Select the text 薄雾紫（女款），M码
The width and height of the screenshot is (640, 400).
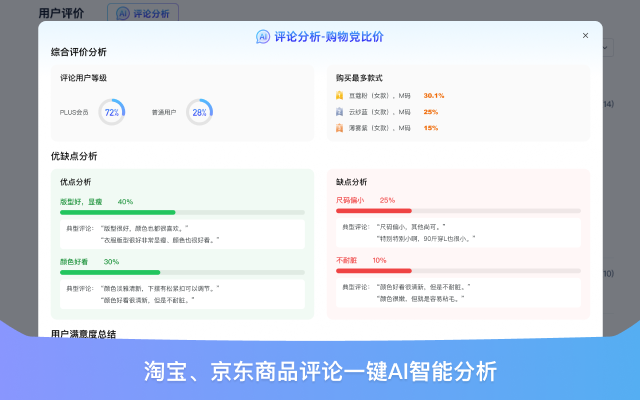tap(380, 128)
